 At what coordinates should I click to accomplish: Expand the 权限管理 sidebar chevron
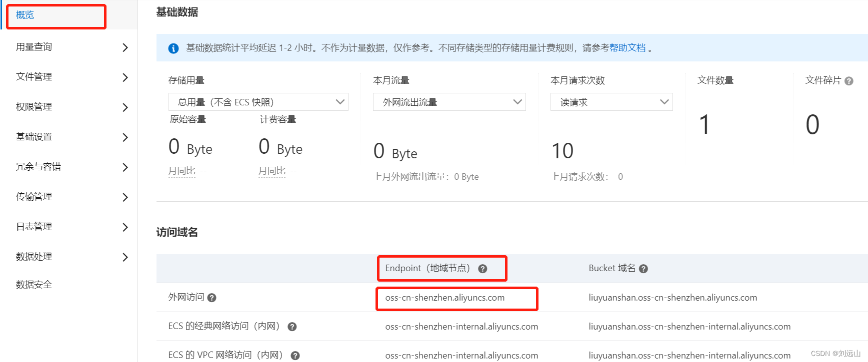pyautogui.click(x=125, y=107)
